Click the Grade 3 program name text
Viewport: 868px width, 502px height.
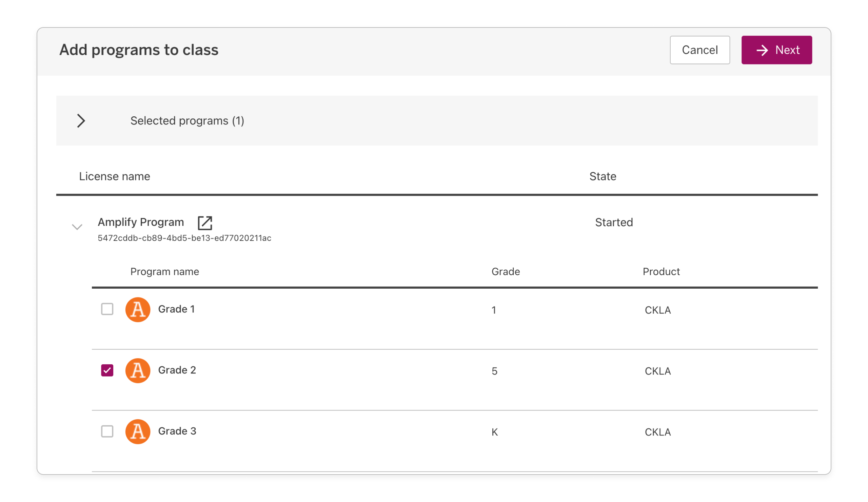177,431
